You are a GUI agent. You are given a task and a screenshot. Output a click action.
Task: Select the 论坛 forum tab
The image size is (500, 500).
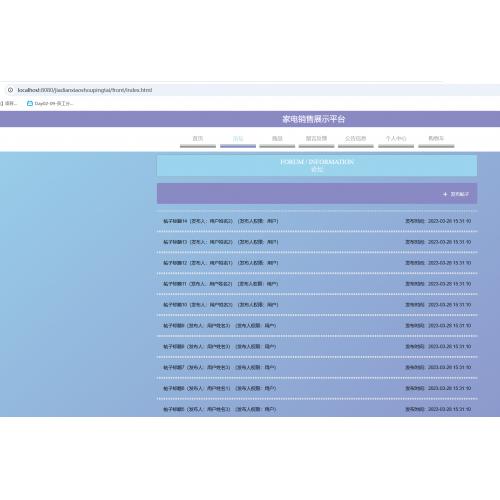[238, 138]
